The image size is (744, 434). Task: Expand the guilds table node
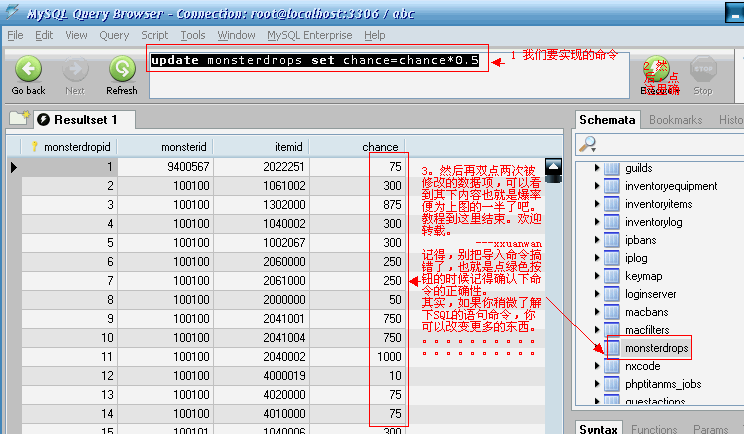pos(597,168)
